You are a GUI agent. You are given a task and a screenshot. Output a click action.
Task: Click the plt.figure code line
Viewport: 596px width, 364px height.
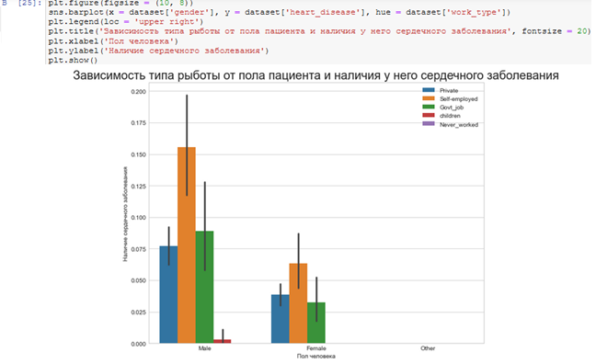tap(120, 3)
